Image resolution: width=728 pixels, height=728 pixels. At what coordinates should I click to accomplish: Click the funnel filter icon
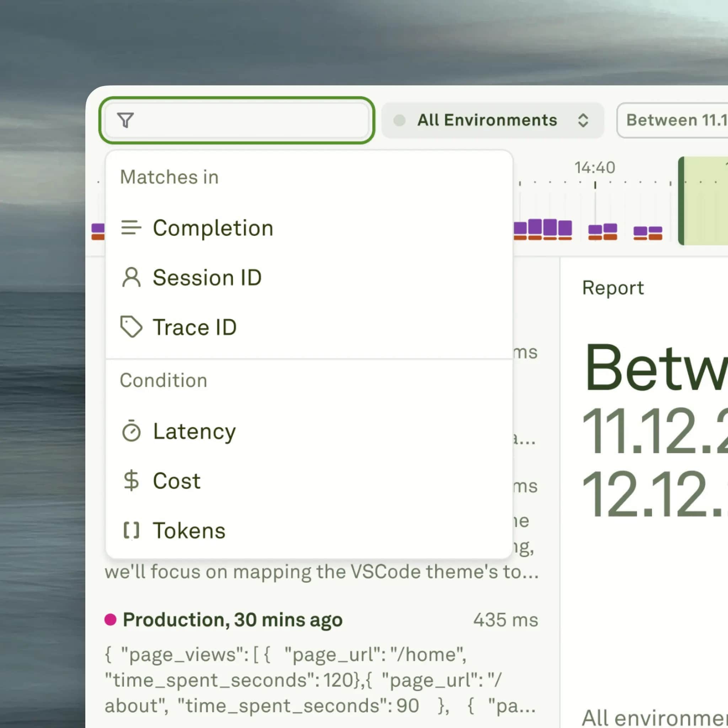coord(125,121)
